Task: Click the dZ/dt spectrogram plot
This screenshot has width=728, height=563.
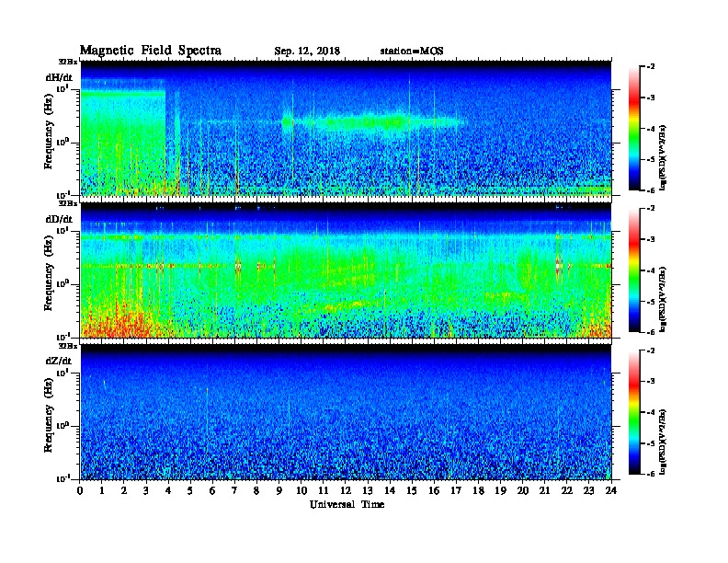Action: [x=346, y=412]
